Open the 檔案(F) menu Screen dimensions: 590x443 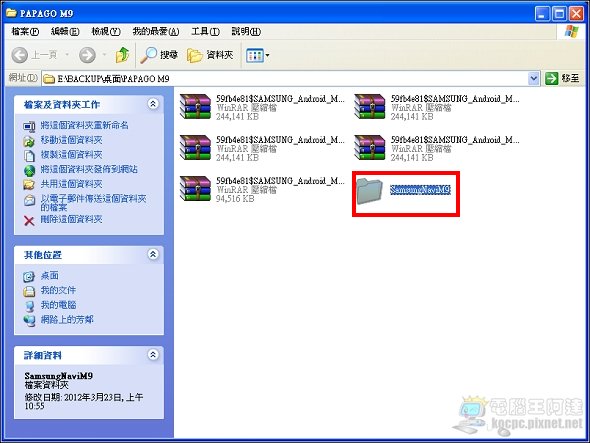point(25,32)
